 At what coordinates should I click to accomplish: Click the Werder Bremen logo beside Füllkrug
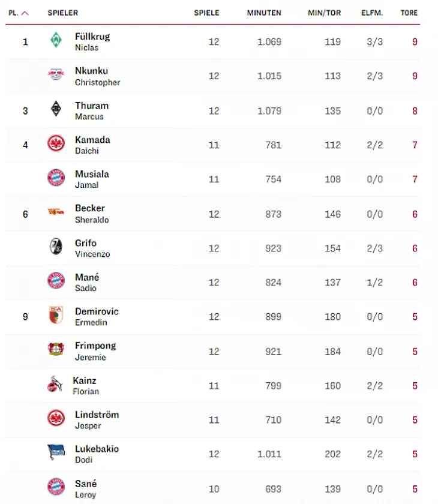(56, 40)
